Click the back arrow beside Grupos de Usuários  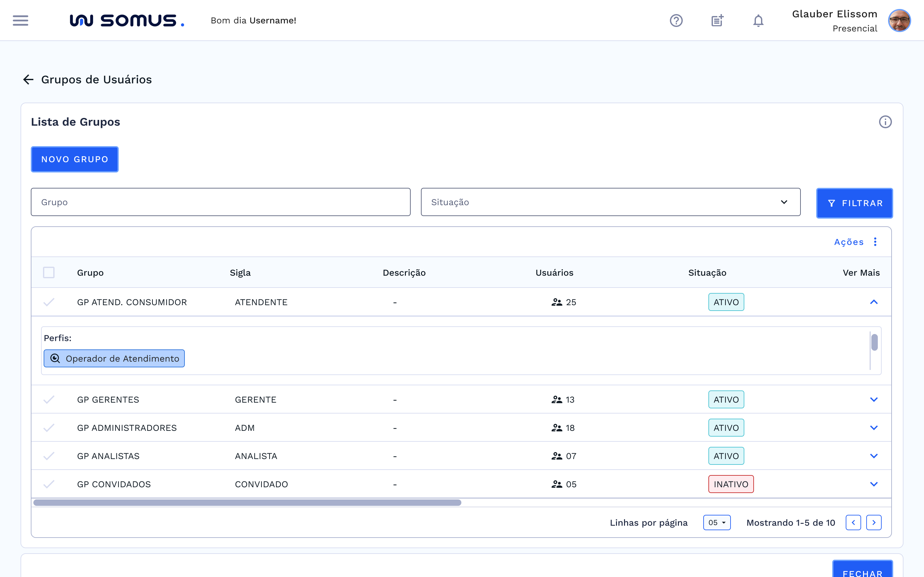28,79
